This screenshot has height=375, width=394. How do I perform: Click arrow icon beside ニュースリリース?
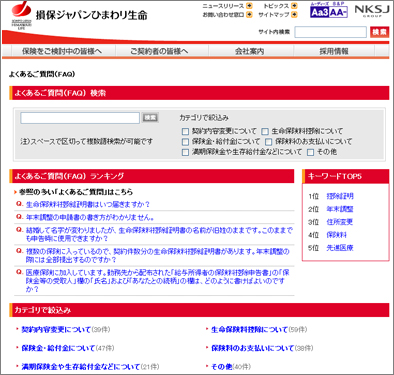pos(249,6)
